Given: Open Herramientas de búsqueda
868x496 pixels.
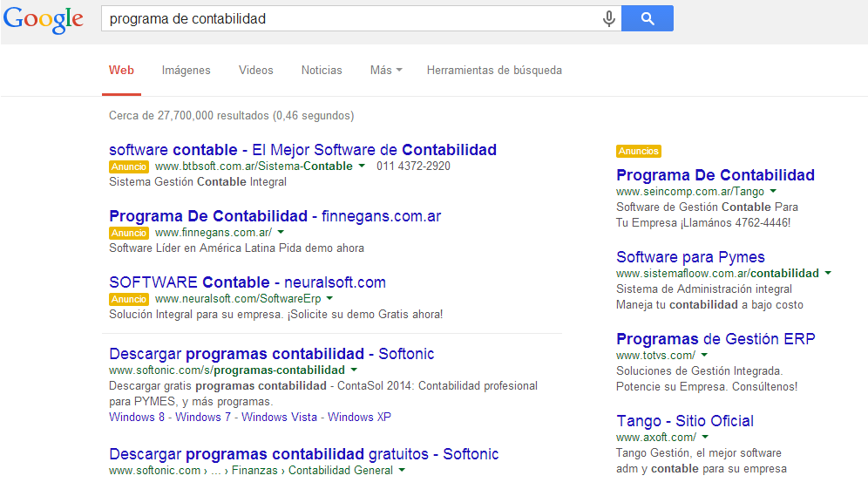Looking at the screenshot, I should point(494,71).
